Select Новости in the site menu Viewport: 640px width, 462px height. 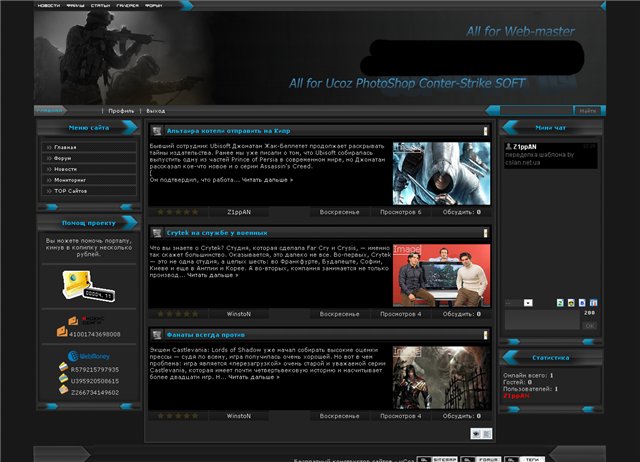coord(89,169)
